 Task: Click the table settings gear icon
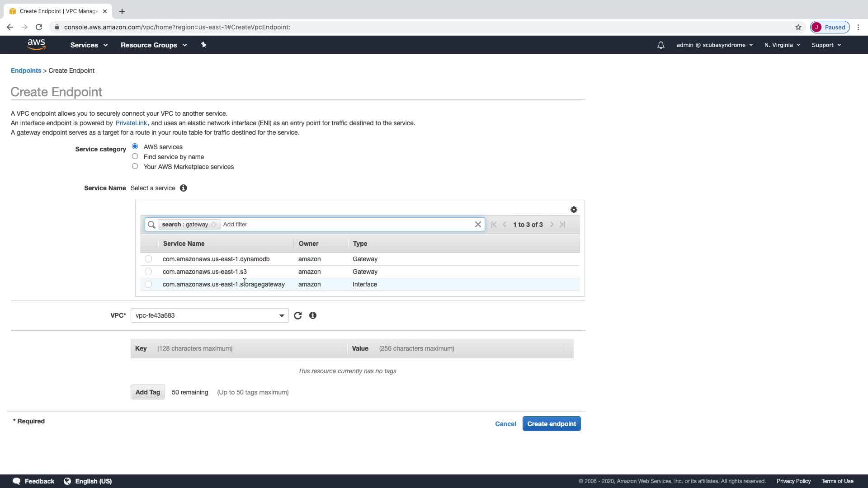tap(574, 210)
